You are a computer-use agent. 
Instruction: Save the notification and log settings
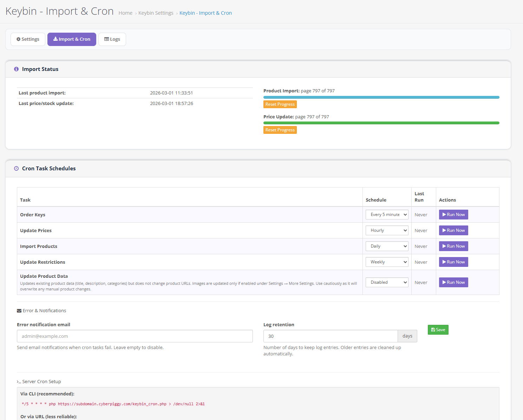(438, 330)
